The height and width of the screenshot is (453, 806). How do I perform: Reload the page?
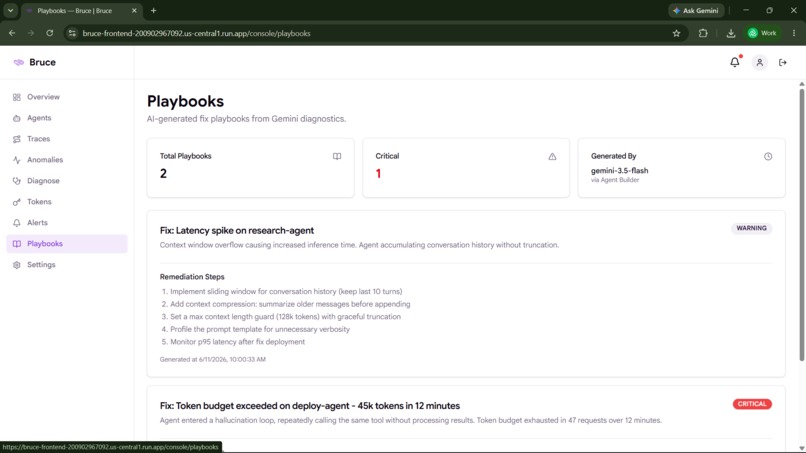(49, 33)
